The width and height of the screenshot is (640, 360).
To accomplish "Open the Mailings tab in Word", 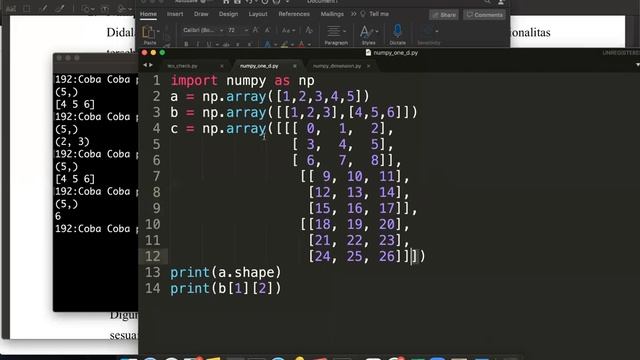I will (332, 14).
